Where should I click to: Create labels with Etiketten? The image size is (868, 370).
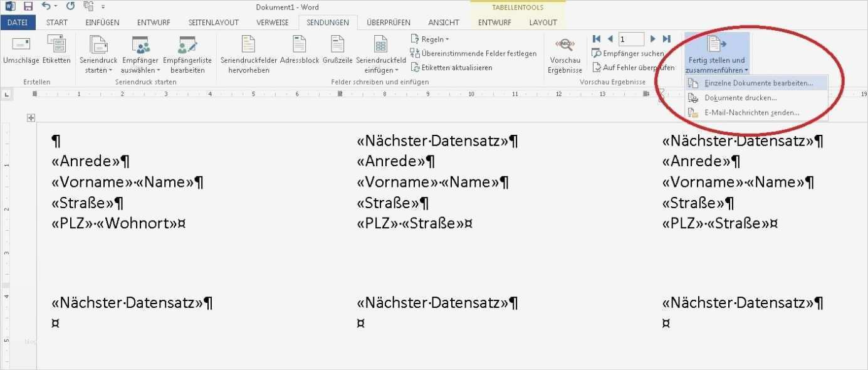click(x=56, y=50)
